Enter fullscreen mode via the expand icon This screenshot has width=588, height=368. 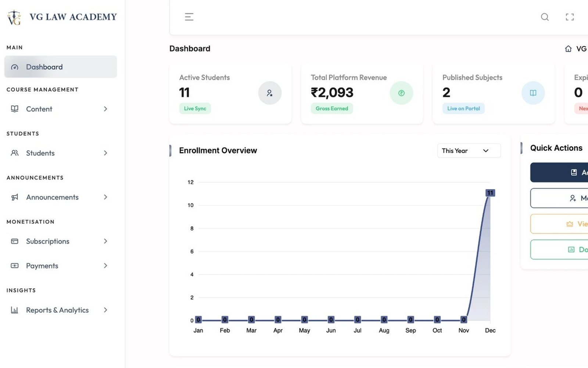570,17
